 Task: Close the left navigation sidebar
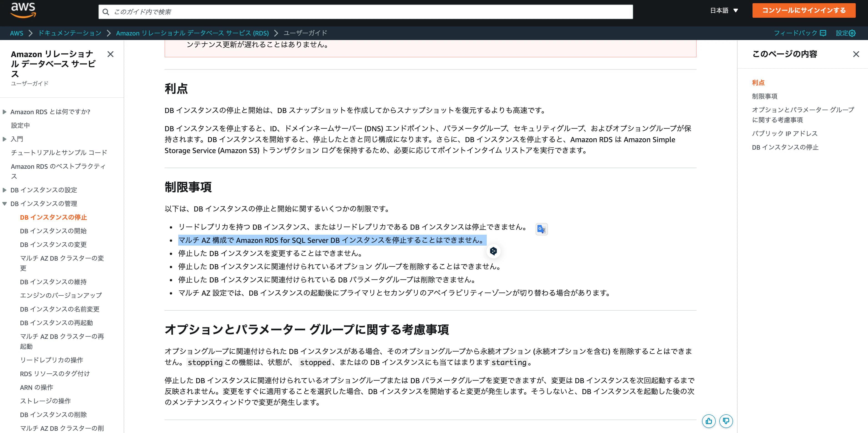(110, 54)
